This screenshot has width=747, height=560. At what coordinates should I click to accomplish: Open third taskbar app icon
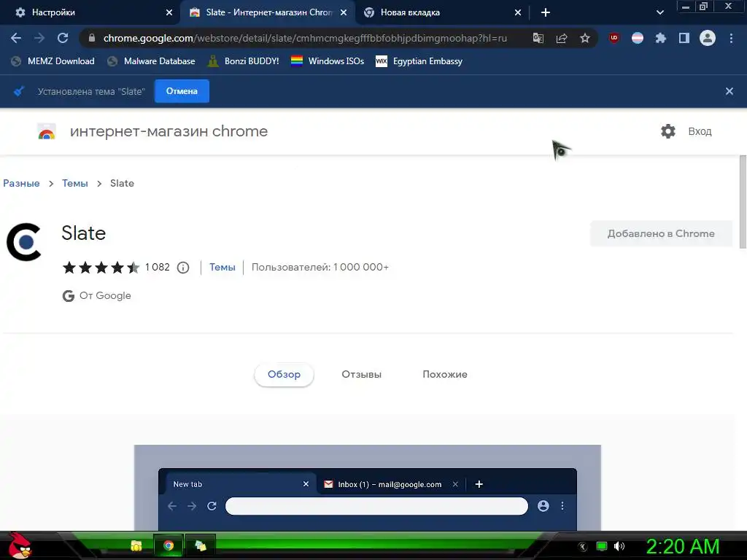pos(201,545)
